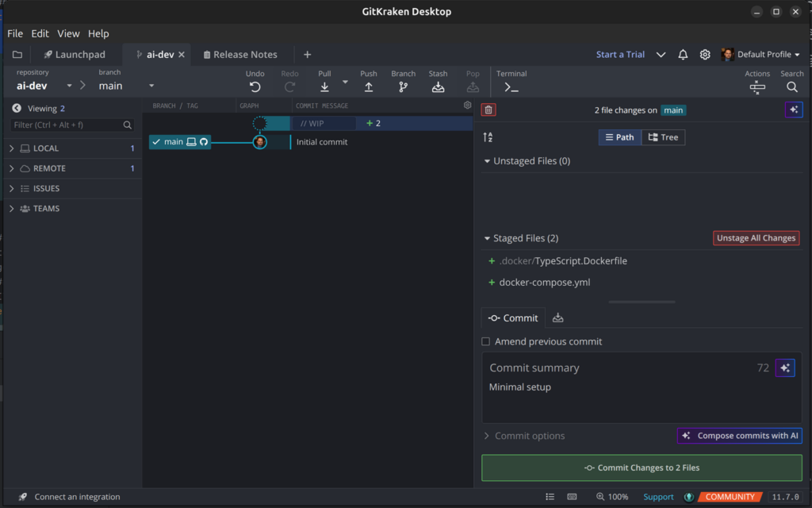The width and height of the screenshot is (812, 508).
Task: Click the Undo icon
Action: (255, 87)
